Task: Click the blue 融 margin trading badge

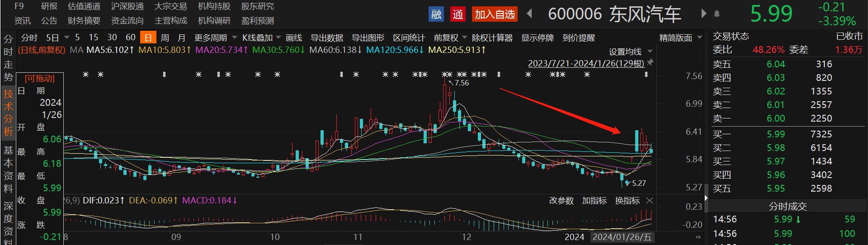Action: click(x=436, y=14)
